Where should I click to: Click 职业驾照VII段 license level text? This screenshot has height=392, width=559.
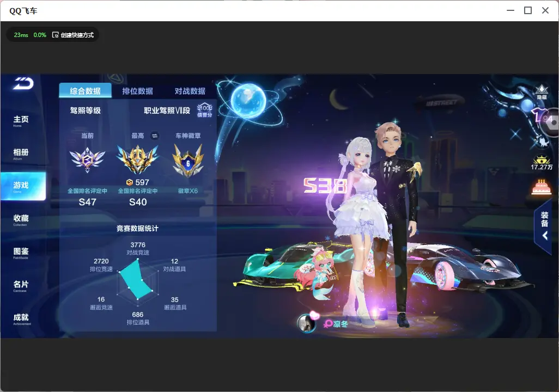coord(167,111)
